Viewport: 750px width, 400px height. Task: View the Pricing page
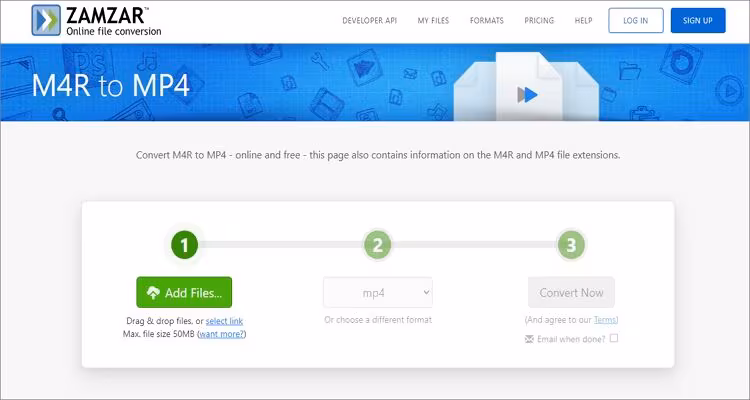(x=539, y=21)
